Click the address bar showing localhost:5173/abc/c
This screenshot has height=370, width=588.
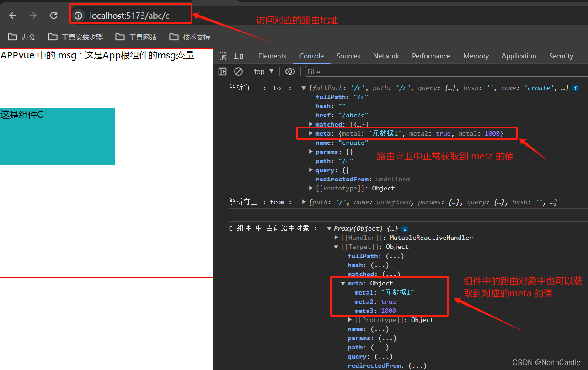(x=129, y=16)
